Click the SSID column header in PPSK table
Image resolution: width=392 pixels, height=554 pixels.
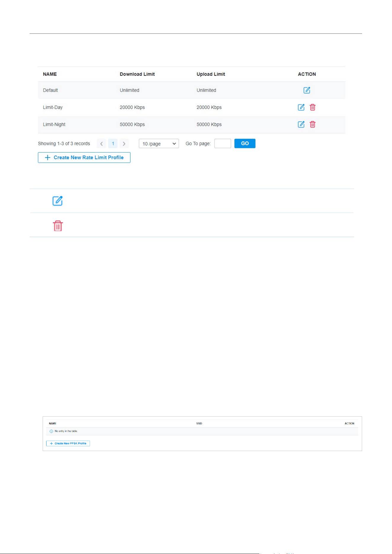coord(199,423)
